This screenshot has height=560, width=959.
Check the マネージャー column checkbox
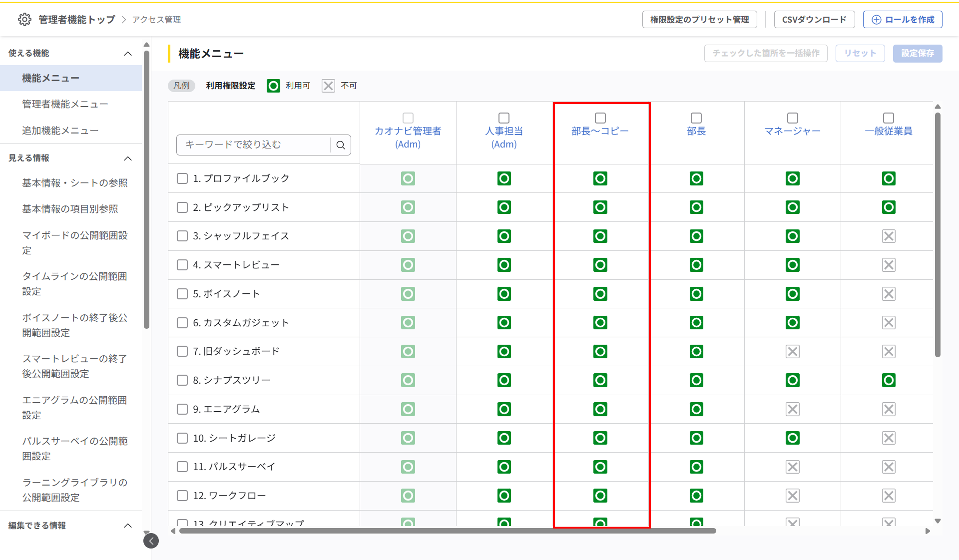click(792, 118)
